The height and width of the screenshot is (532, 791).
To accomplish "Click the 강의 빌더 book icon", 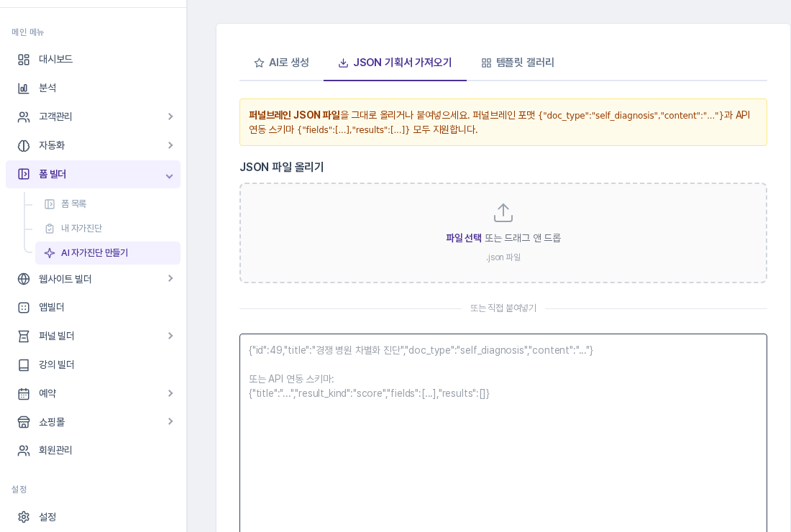I will 24,365.
